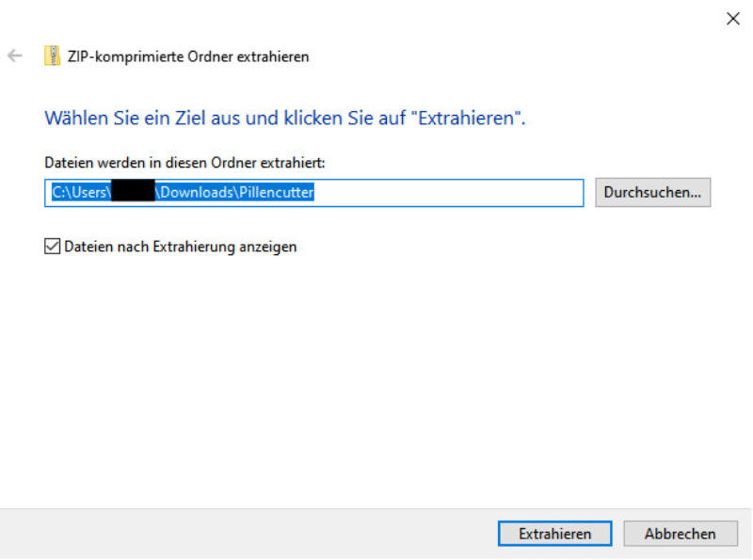Click the blacked-out username in the path
Screen dimensions: 753x560
point(133,191)
